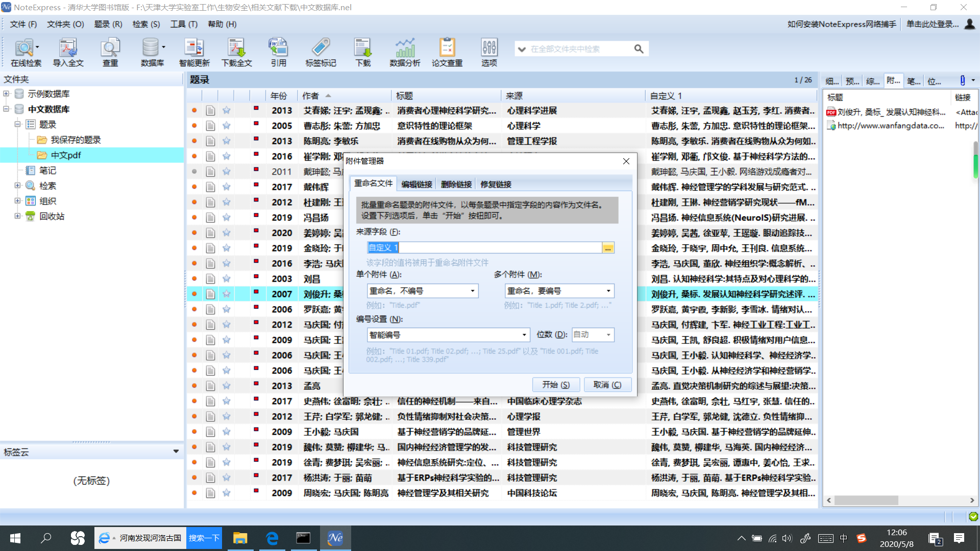Click the 标签标记 tagging icon
Screen dimensions: 980x551
[321, 51]
